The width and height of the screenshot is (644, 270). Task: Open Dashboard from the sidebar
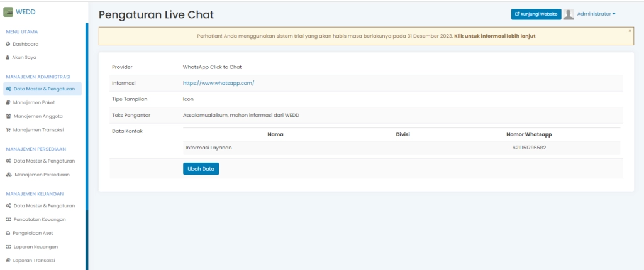[26, 44]
